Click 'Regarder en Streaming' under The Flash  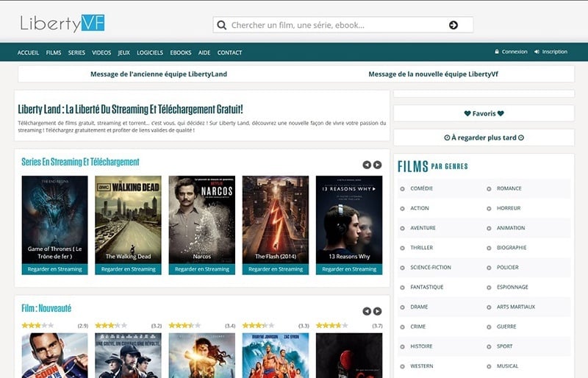click(276, 269)
